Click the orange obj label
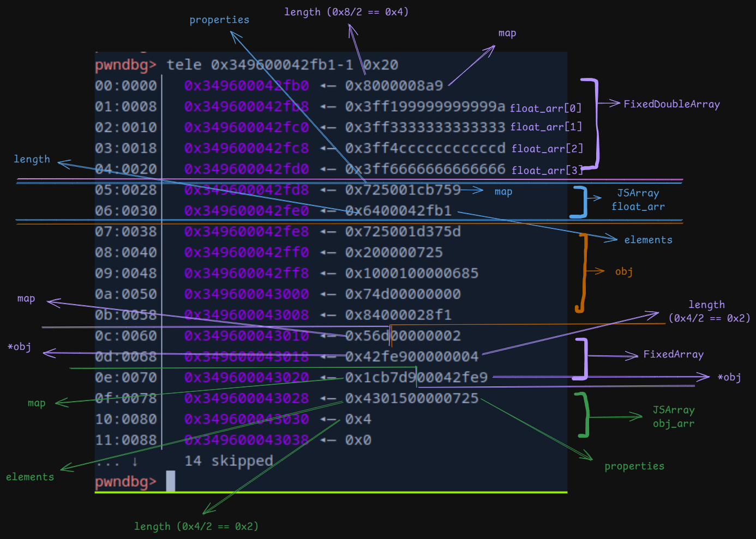The height and width of the screenshot is (539, 756). coord(623,271)
